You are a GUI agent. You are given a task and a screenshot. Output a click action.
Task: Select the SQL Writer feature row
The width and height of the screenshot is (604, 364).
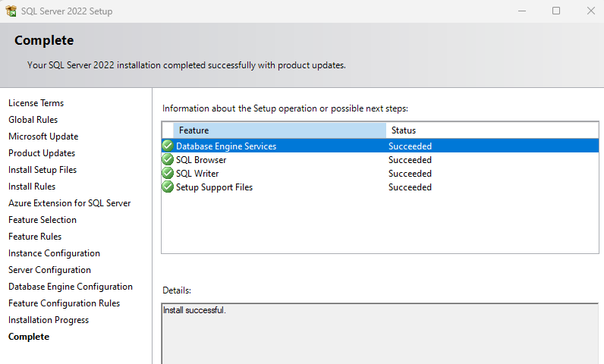(380, 174)
